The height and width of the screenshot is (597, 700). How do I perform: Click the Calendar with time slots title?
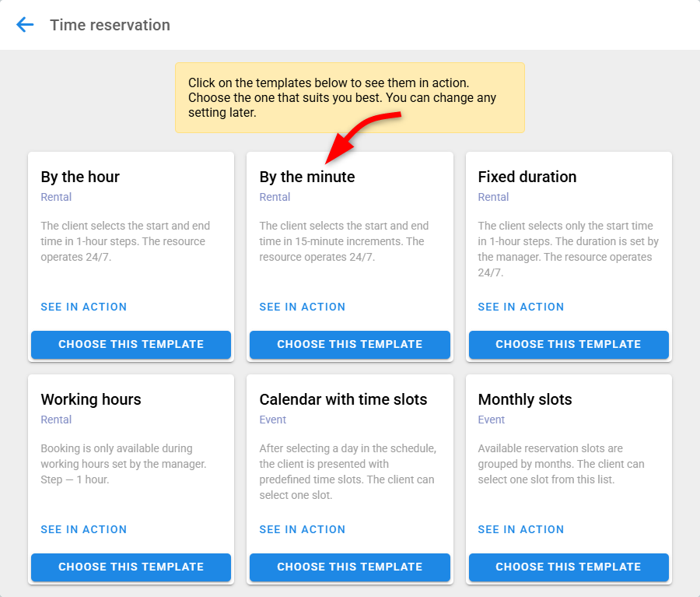point(343,399)
